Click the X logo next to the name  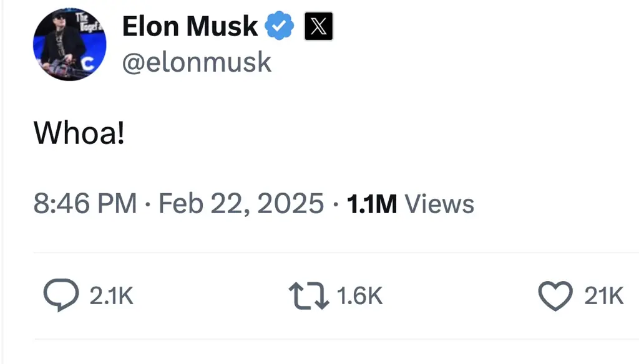coord(317,26)
